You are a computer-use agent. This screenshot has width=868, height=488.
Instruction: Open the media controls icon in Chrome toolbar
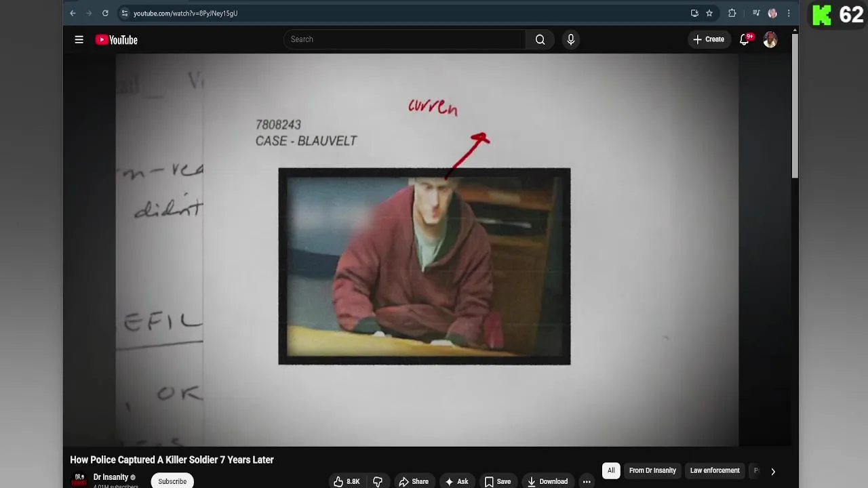756,13
